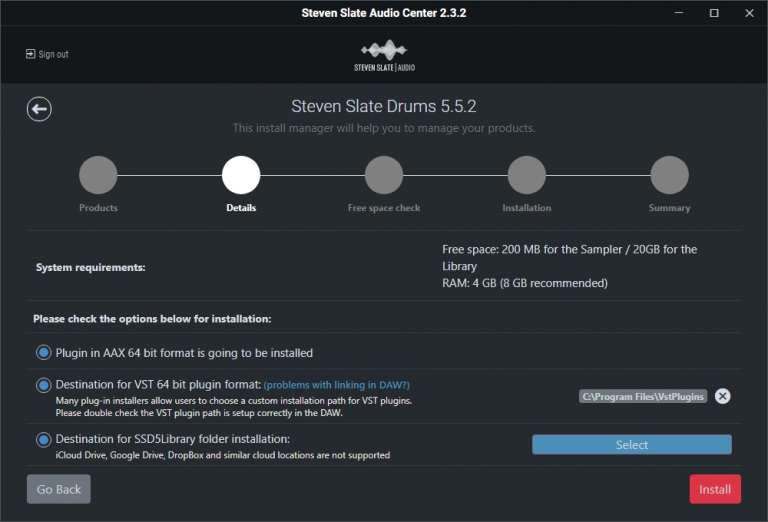The image size is (768, 522).
Task: Click the Steven Slate Audio logo
Action: click(x=384, y=56)
